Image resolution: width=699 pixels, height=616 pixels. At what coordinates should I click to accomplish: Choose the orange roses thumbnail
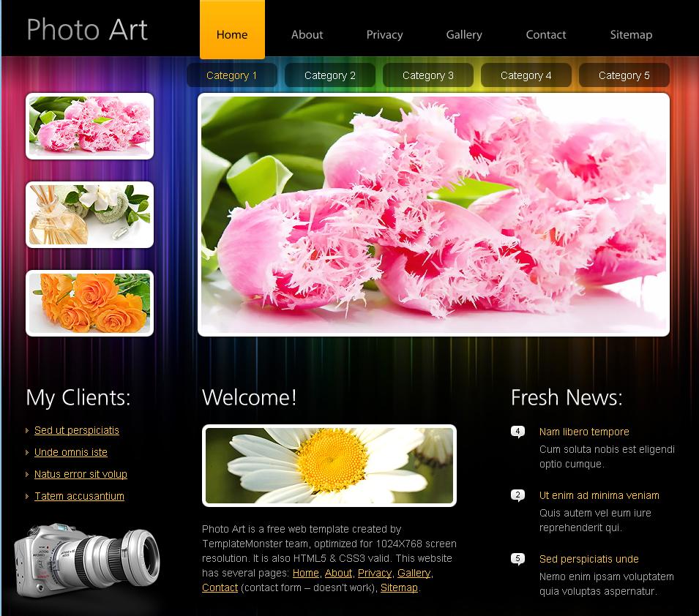point(89,303)
